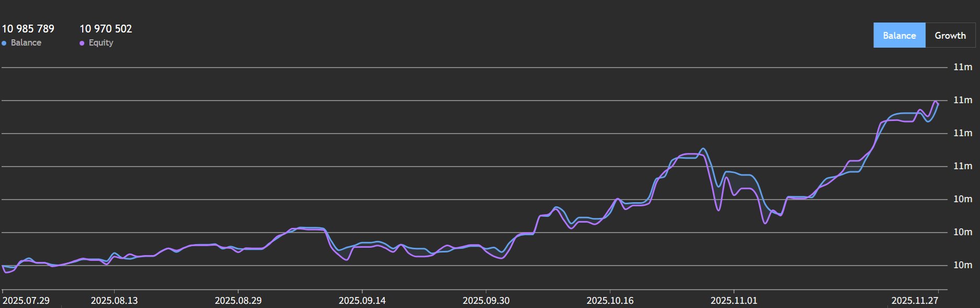Switch to the Growth view
This screenshot has height=308, width=980.
[x=950, y=36]
